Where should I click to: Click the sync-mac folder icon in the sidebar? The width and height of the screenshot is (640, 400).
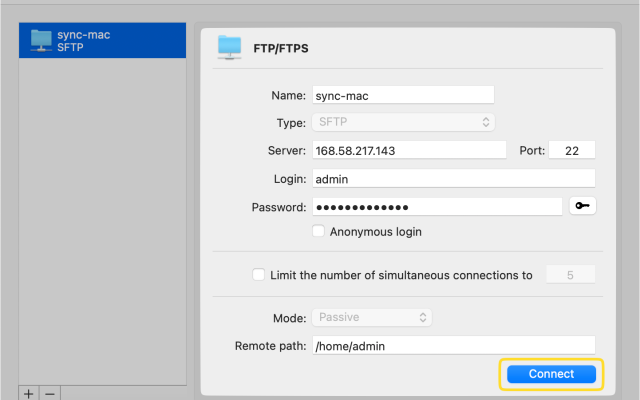tap(41, 40)
